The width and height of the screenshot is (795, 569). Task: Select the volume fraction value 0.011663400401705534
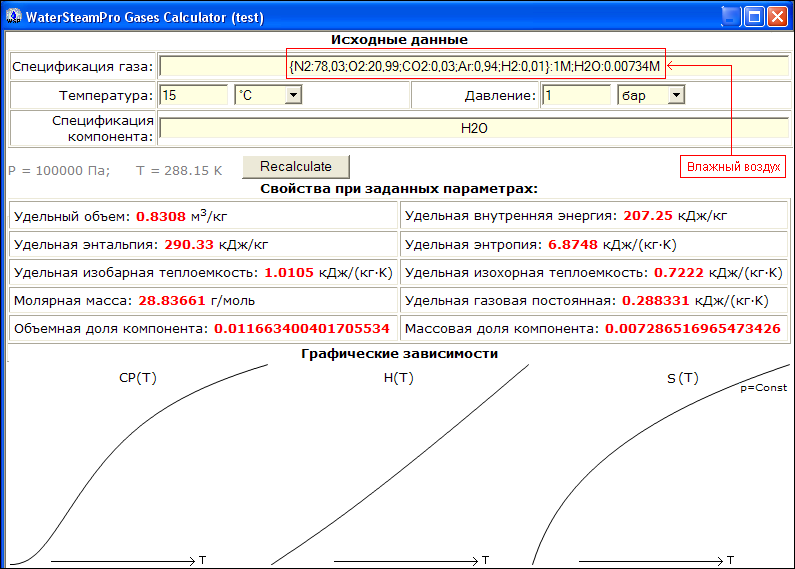[x=302, y=329]
